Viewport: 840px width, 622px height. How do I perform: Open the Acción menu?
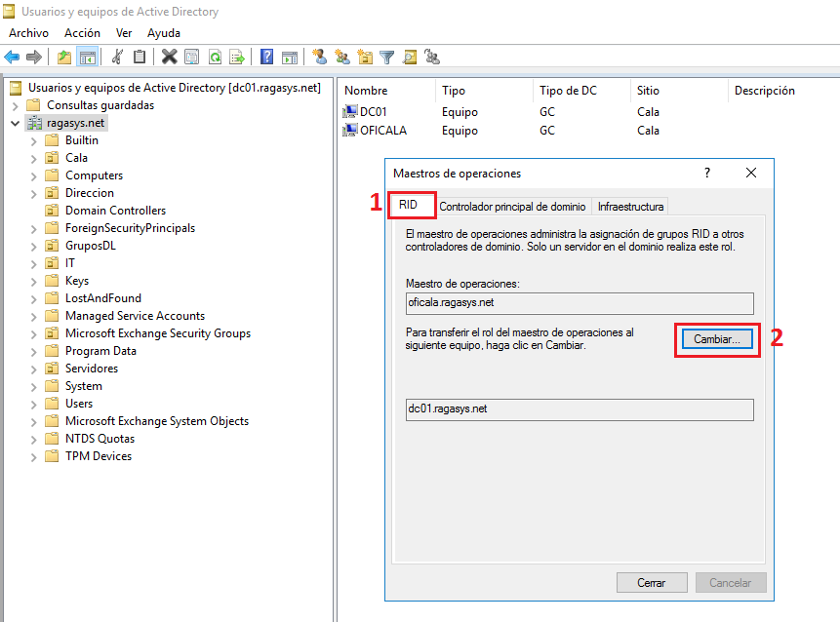[x=82, y=33]
